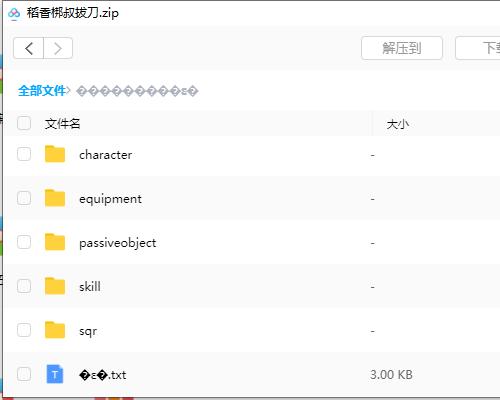Check the box for the skill folder
Viewport: 500px width, 400px height.
point(24,286)
